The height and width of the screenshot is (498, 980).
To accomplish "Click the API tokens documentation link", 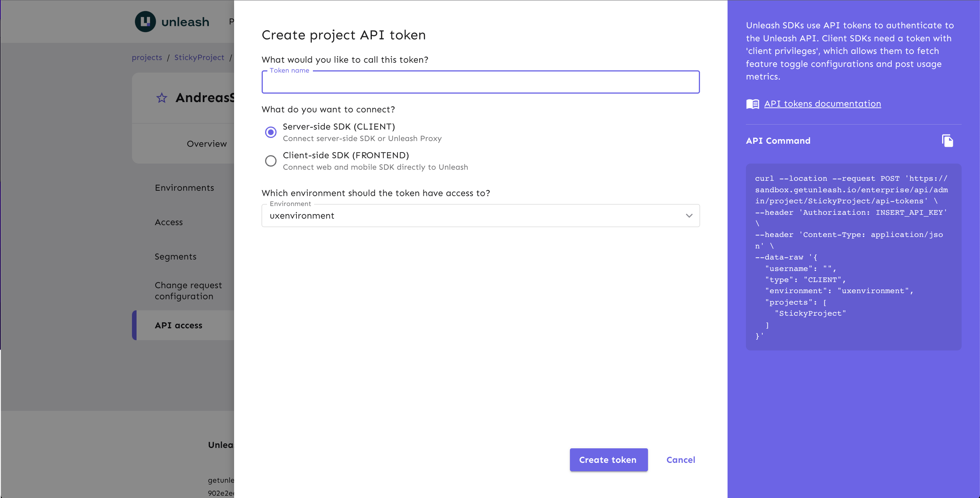I will (x=822, y=103).
